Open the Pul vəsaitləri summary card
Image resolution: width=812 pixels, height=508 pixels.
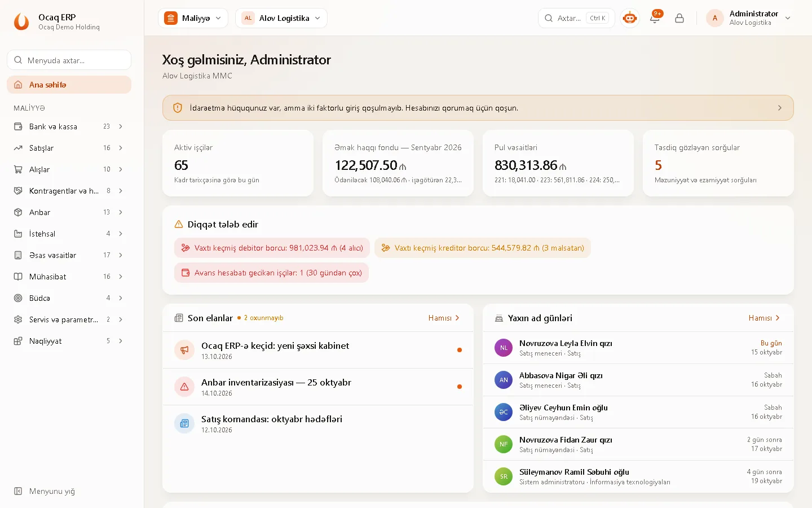tap(558, 163)
